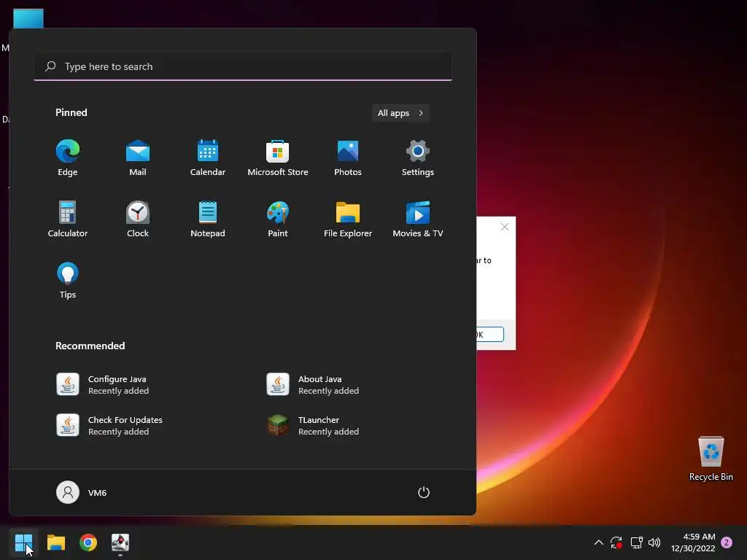
Task: Open the Java app on taskbar
Action: point(120,542)
